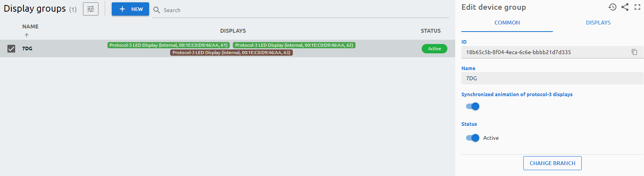The image size is (644, 176).
Task: Expand the panel to fullscreen
Action: [x=637, y=7]
